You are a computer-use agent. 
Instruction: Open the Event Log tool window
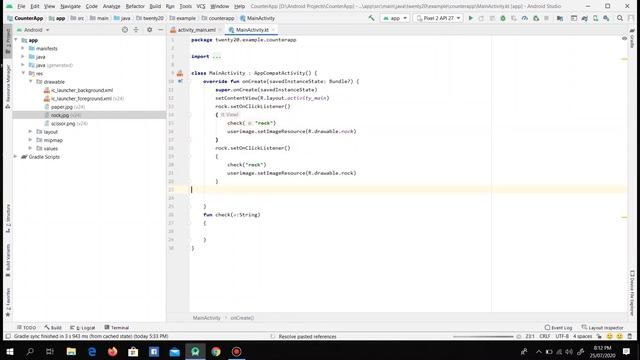(558, 327)
